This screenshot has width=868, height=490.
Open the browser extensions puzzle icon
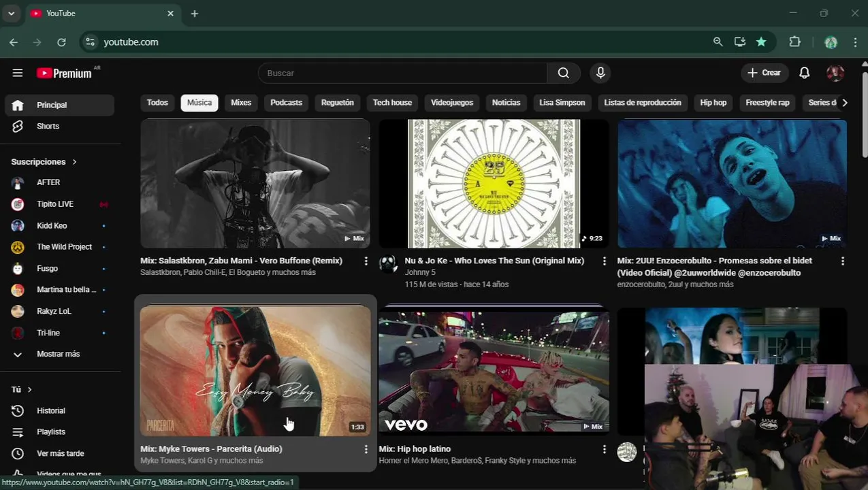[x=794, y=42]
